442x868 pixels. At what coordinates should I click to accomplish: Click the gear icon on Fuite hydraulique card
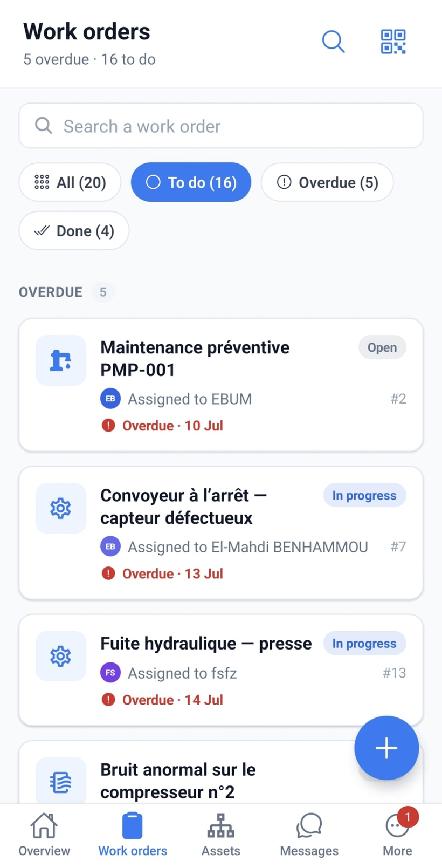point(61,656)
